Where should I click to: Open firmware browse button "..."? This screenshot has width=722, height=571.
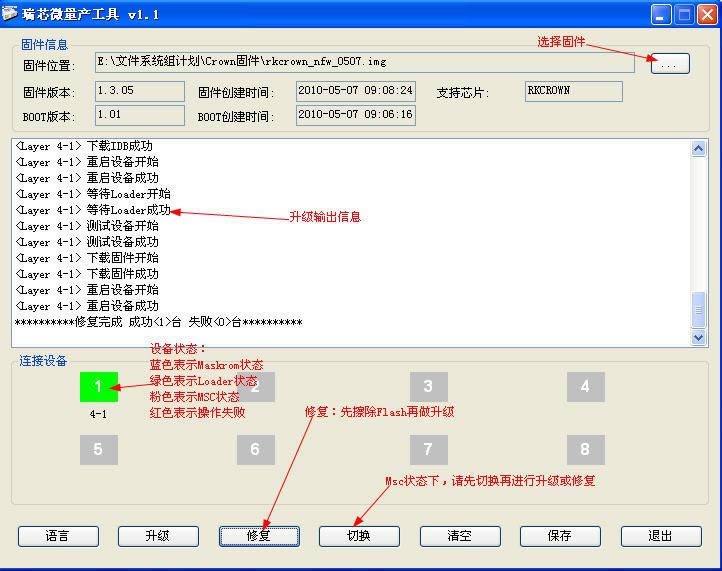point(669,64)
